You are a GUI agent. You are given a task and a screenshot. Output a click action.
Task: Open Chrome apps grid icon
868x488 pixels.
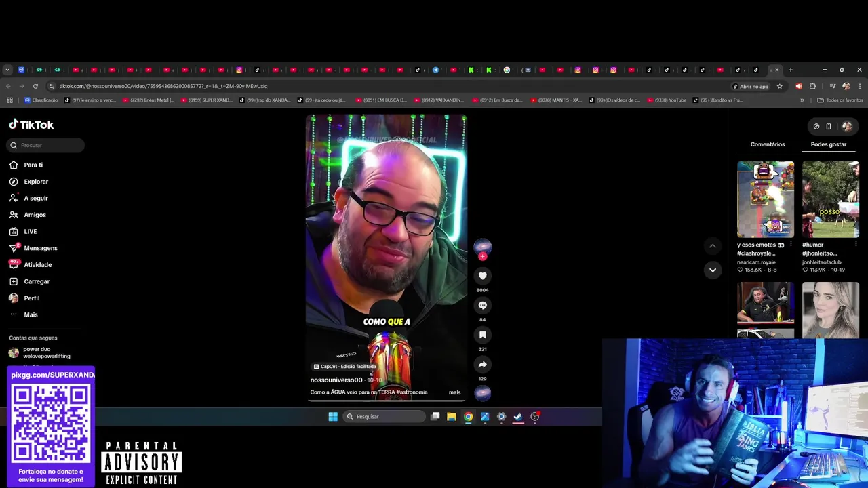9,100
